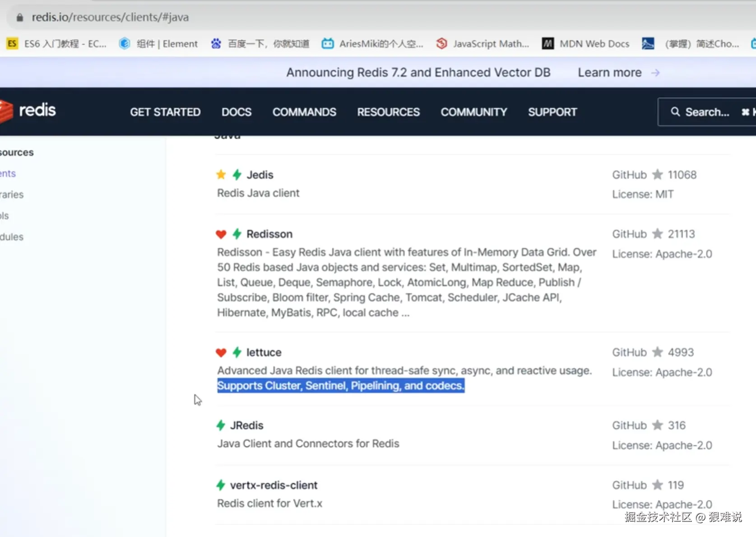
Task: Click the highlighted 'Supports Cluster, Sentinel' text
Action: (341, 386)
